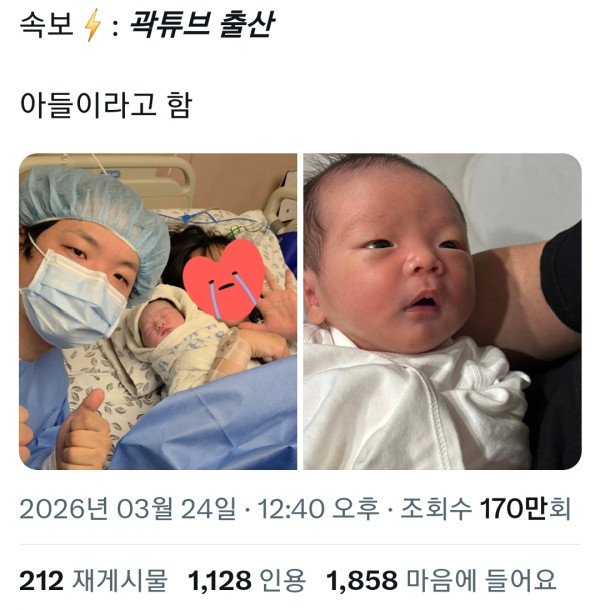Click the blue surgical mask
This screenshot has width=600, height=610.
point(72,299)
